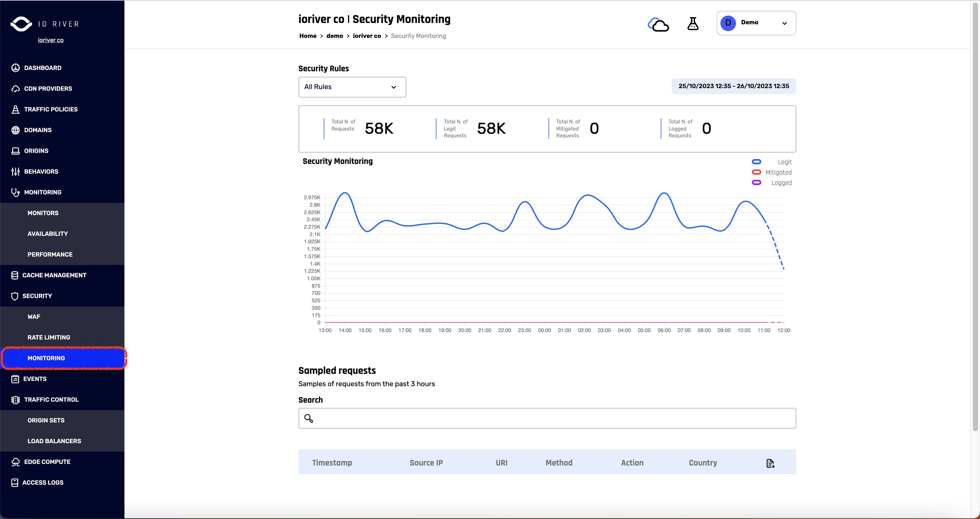Image resolution: width=980 pixels, height=519 pixels.
Task: Click the Country column header
Action: pyautogui.click(x=703, y=463)
